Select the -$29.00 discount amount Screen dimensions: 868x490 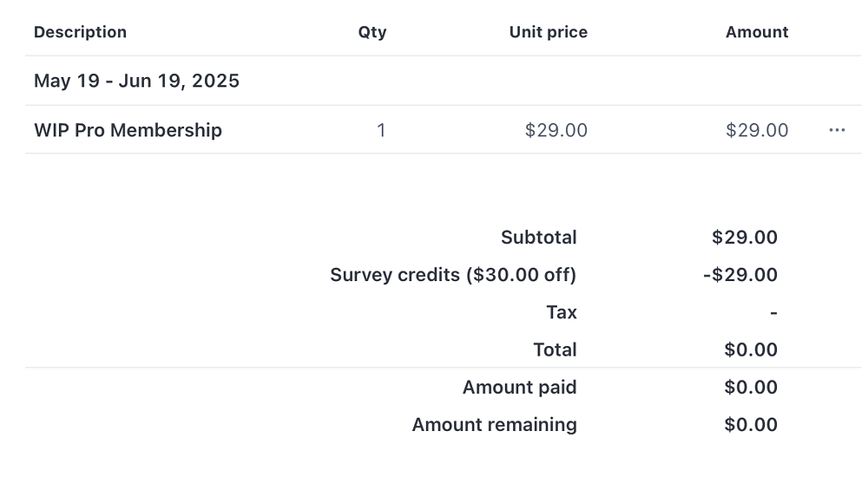740,275
